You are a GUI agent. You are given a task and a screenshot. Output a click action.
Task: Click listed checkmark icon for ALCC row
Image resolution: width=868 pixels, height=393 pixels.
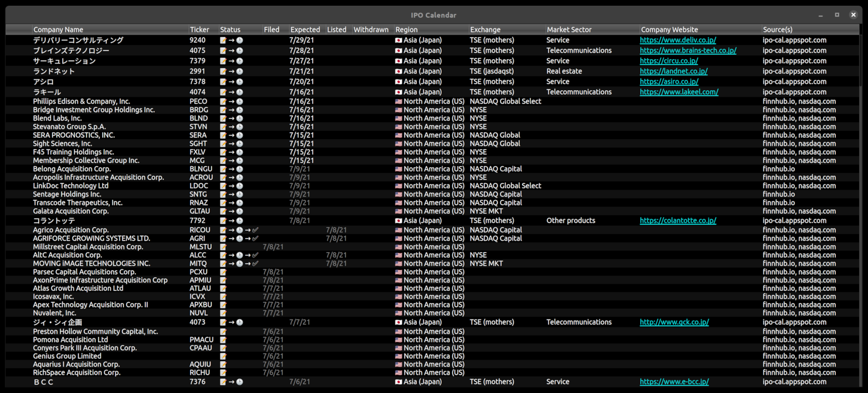tap(255, 255)
